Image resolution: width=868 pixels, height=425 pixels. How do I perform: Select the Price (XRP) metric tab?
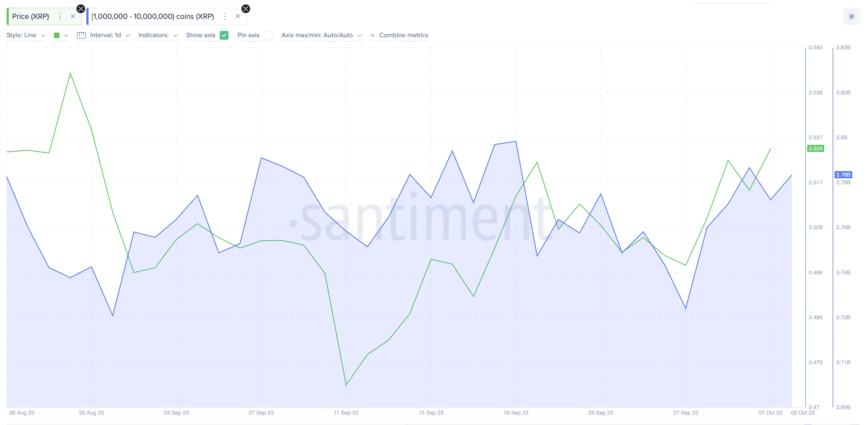tap(30, 16)
